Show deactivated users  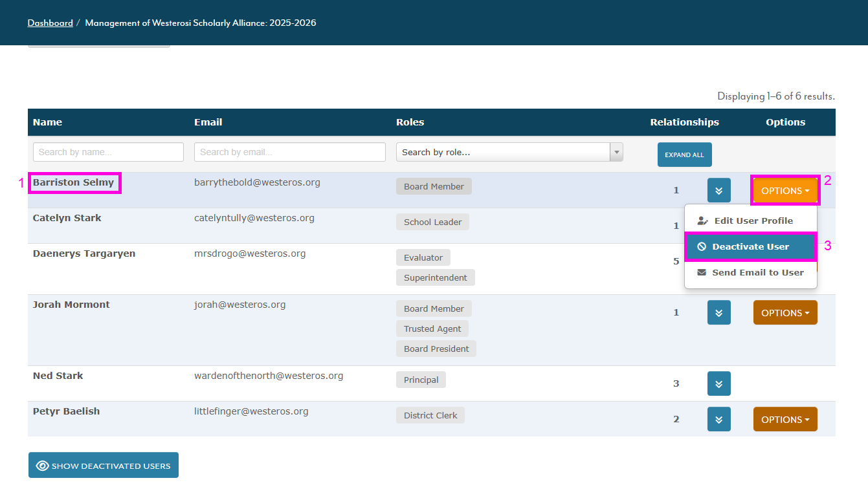(104, 465)
